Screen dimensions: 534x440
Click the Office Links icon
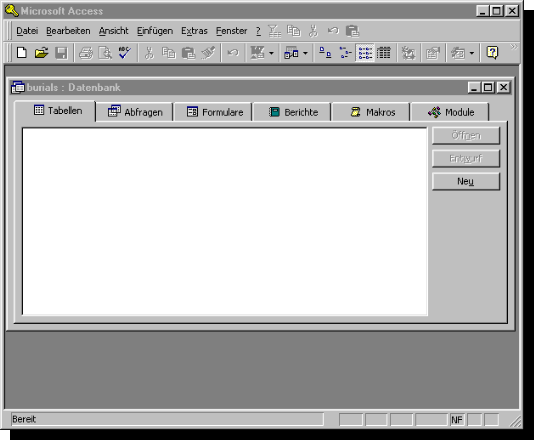(257, 53)
